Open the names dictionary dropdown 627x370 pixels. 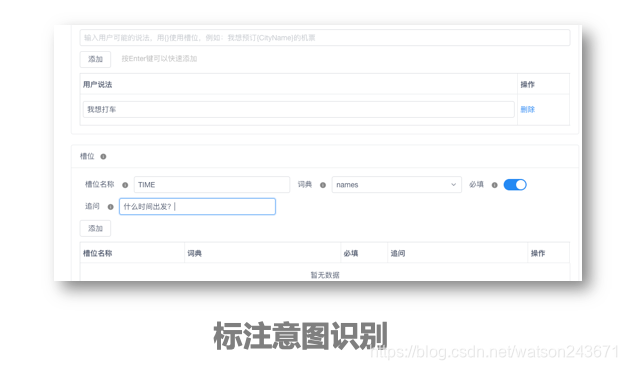click(396, 184)
